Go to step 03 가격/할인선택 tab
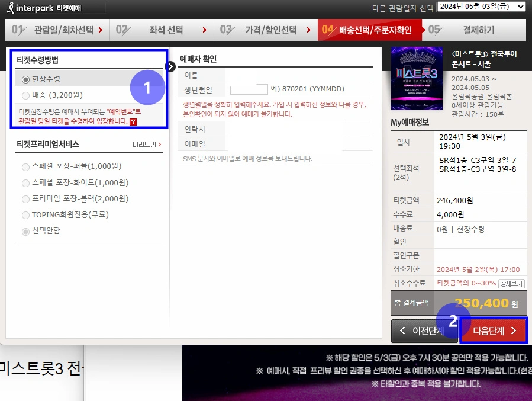Viewport: 532px width, 401px height. 266,30
